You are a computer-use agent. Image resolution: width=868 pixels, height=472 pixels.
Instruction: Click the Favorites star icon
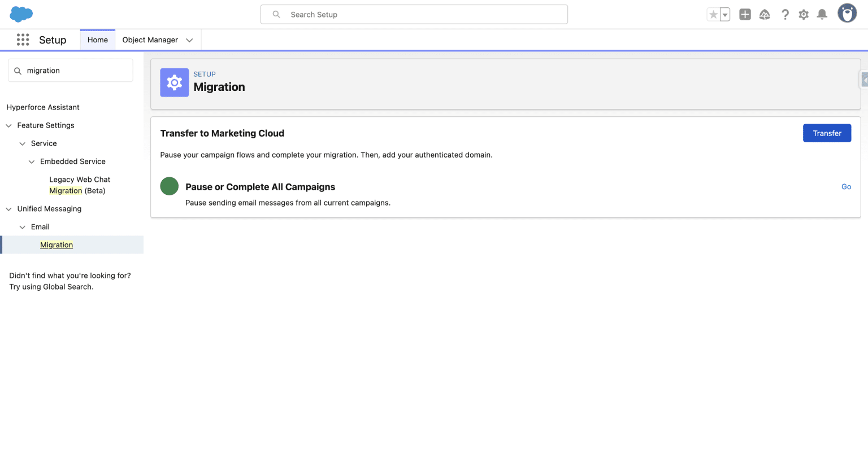pyautogui.click(x=713, y=15)
